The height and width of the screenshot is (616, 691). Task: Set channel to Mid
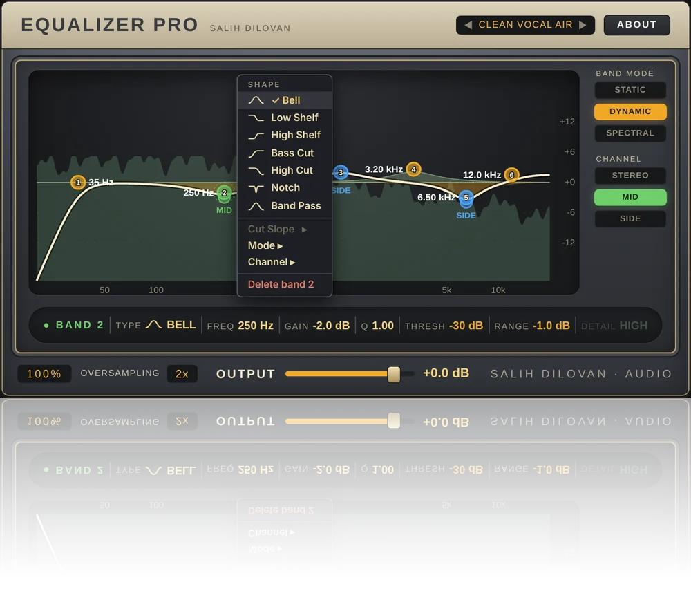[x=630, y=197]
